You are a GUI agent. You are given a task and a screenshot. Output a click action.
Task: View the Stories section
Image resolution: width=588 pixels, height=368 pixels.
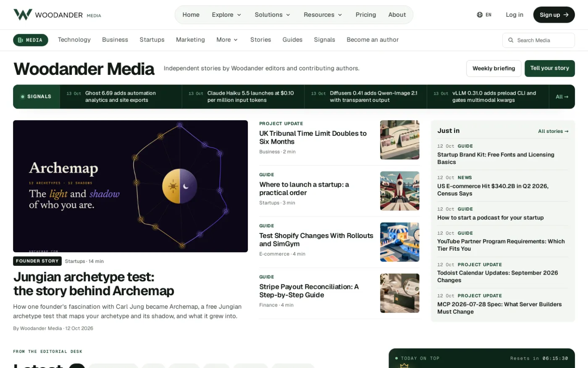tap(260, 40)
